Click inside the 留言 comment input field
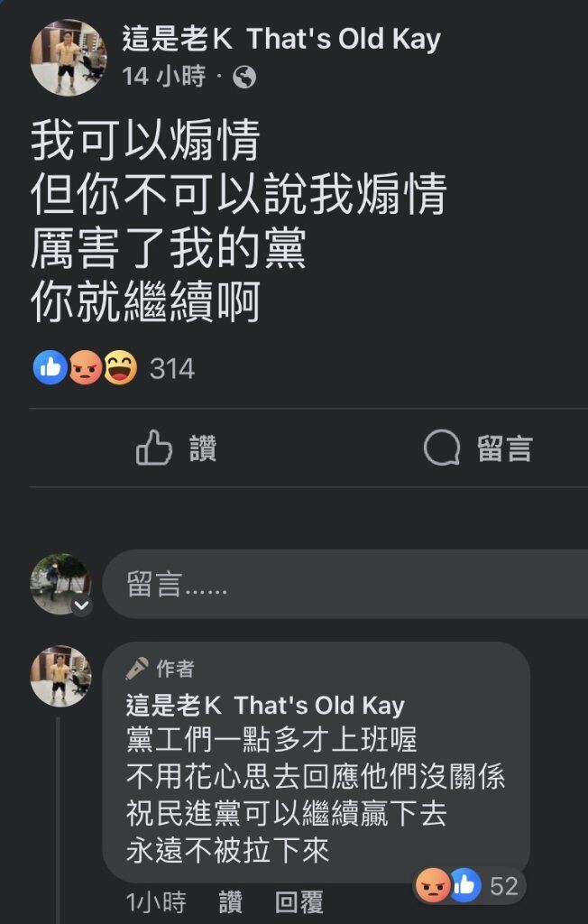This screenshot has width=588, height=924. pyautogui.click(x=345, y=584)
